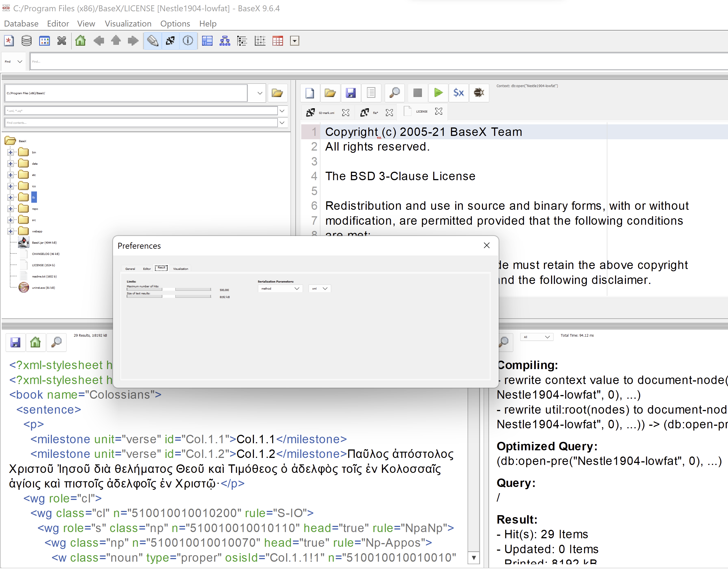
Task: Click the bug Test icon in editor
Action: pyautogui.click(x=479, y=93)
